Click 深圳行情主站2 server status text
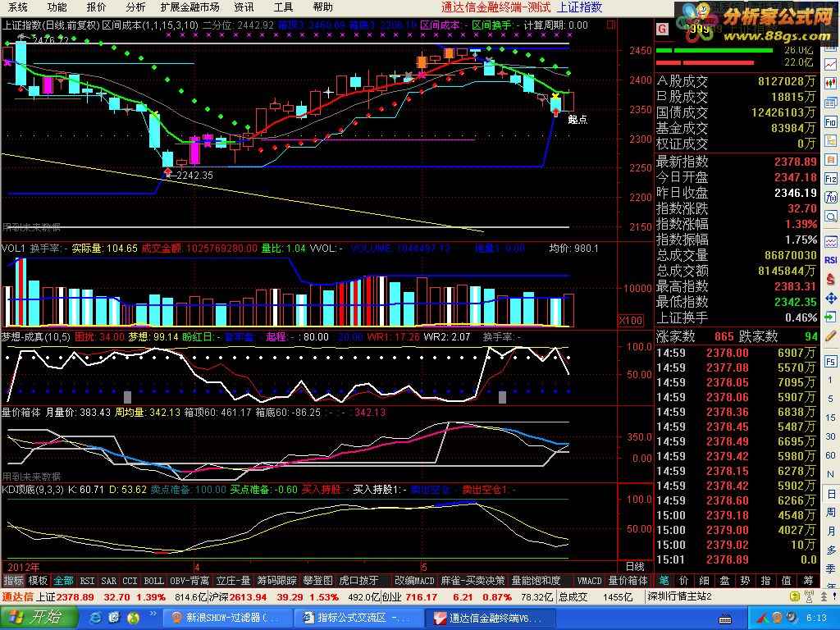 pyautogui.click(x=679, y=596)
